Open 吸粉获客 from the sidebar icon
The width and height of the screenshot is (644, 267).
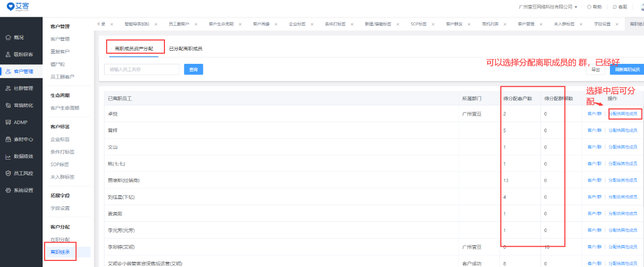(x=8, y=55)
